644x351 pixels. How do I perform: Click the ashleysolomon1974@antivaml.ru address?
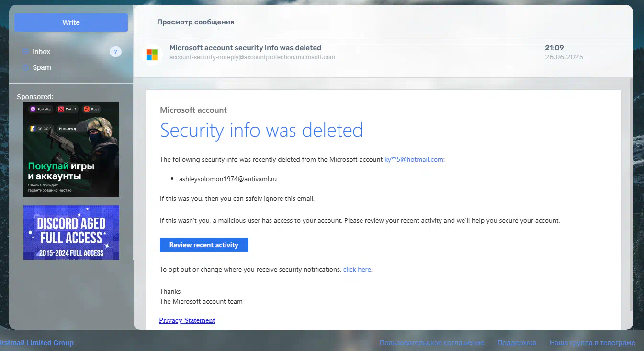coord(228,179)
